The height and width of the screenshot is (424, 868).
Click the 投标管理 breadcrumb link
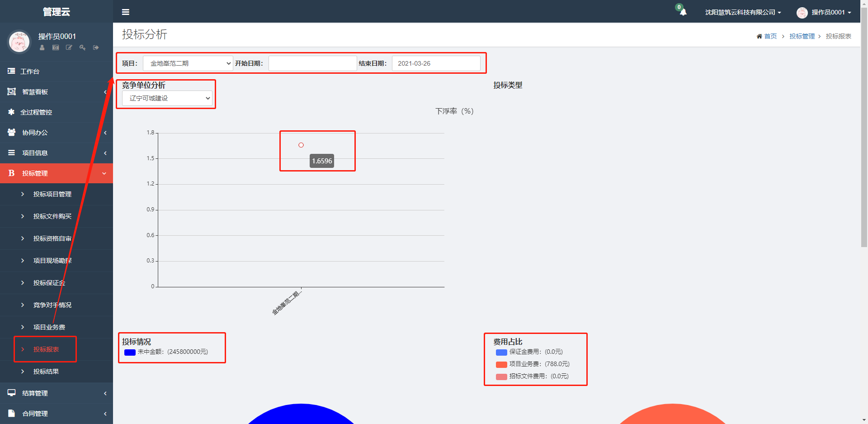point(802,36)
